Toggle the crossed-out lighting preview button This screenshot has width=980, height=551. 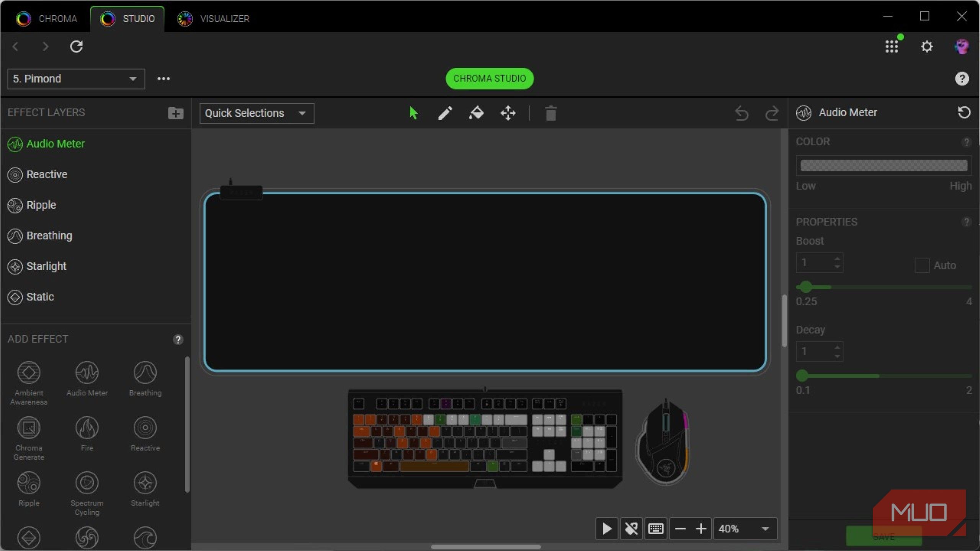tap(631, 529)
